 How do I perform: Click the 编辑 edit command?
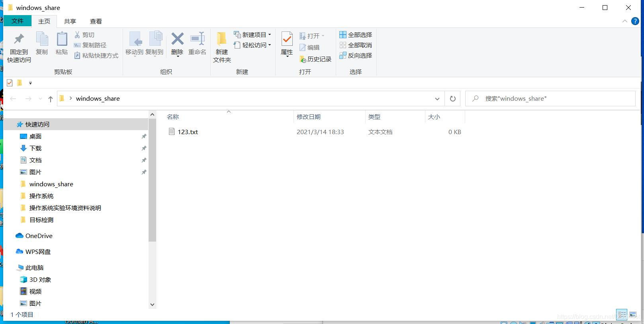coord(309,47)
